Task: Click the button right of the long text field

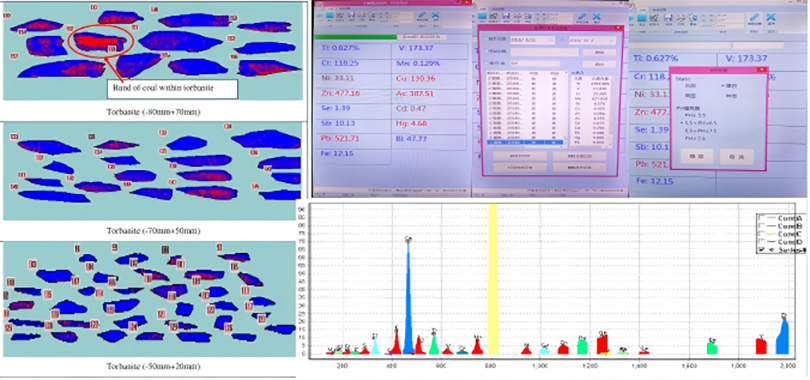Action: point(599,52)
